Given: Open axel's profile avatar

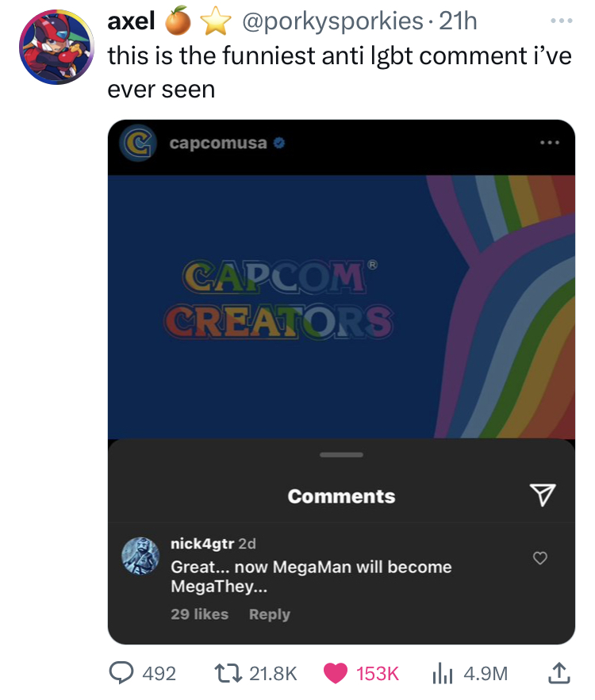Looking at the screenshot, I should tap(56, 47).
